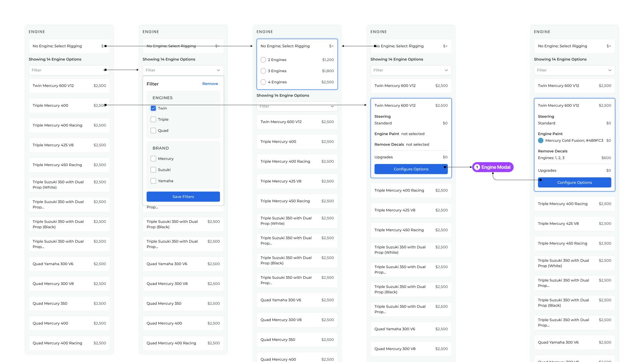Click the $+ icon in the expanded rigging card

331,46
